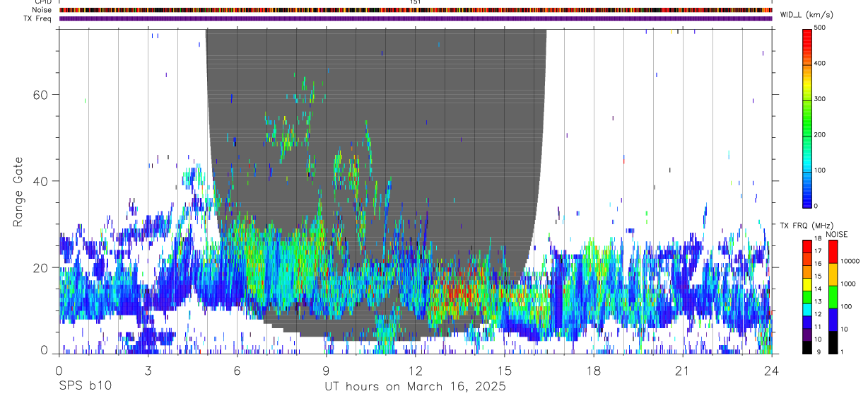Click the hour tick label "15" on the time axis
Image resolution: width=868 pixels, height=401 pixels.
[504, 371]
